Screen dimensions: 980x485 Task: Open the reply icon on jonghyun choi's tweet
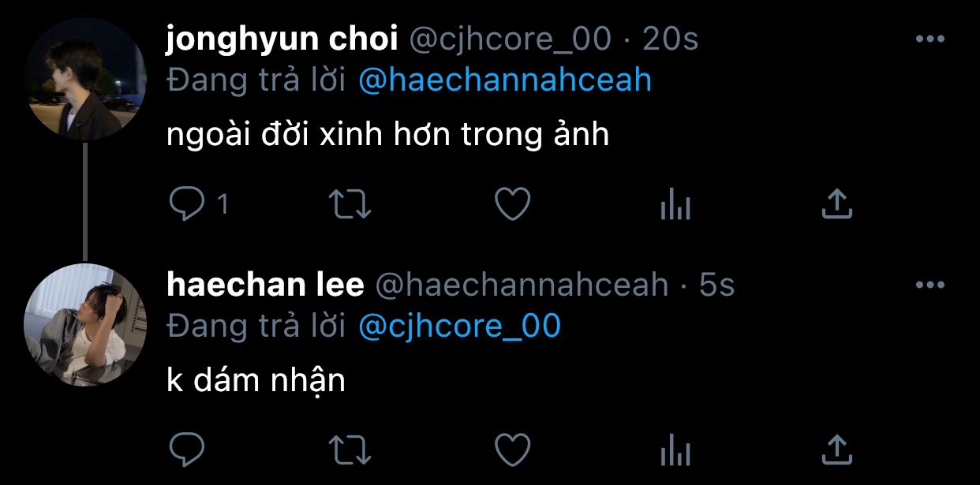click(x=187, y=205)
